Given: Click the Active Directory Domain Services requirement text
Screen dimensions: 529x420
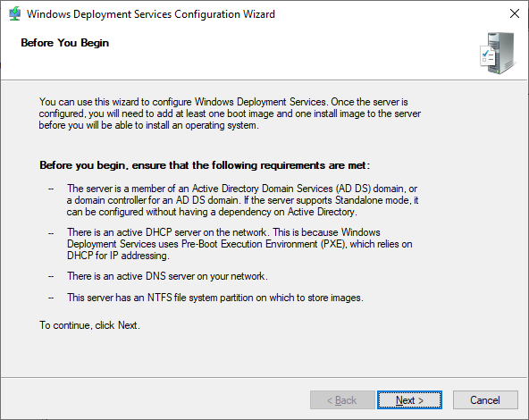Looking at the screenshot, I should point(242,200).
